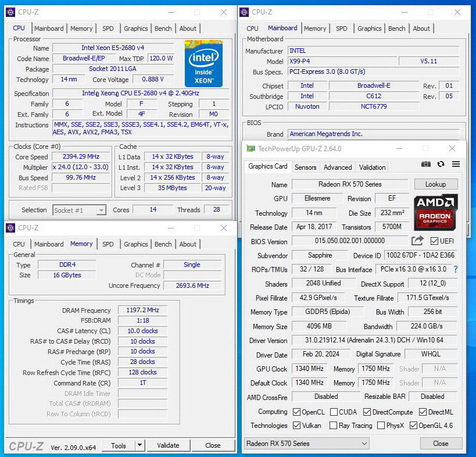476x457 pixels.
Task: Toggle the CUDA checkbox
Action: tap(334, 412)
